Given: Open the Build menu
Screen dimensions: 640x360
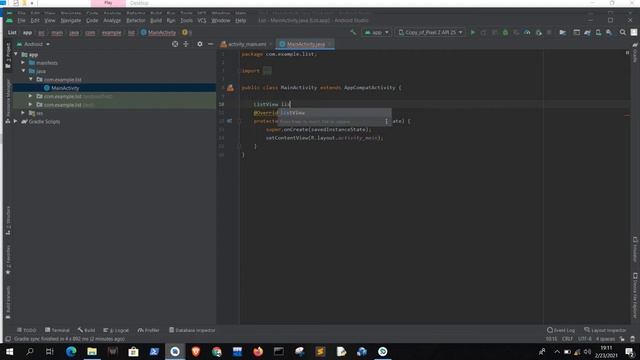Looking at the screenshot, I should [x=156, y=20].
